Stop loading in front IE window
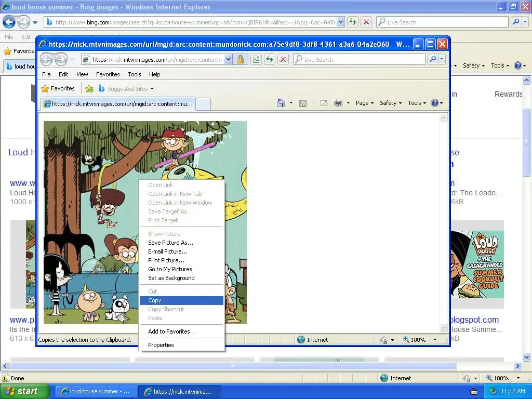The width and height of the screenshot is (532, 399). (283, 60)
